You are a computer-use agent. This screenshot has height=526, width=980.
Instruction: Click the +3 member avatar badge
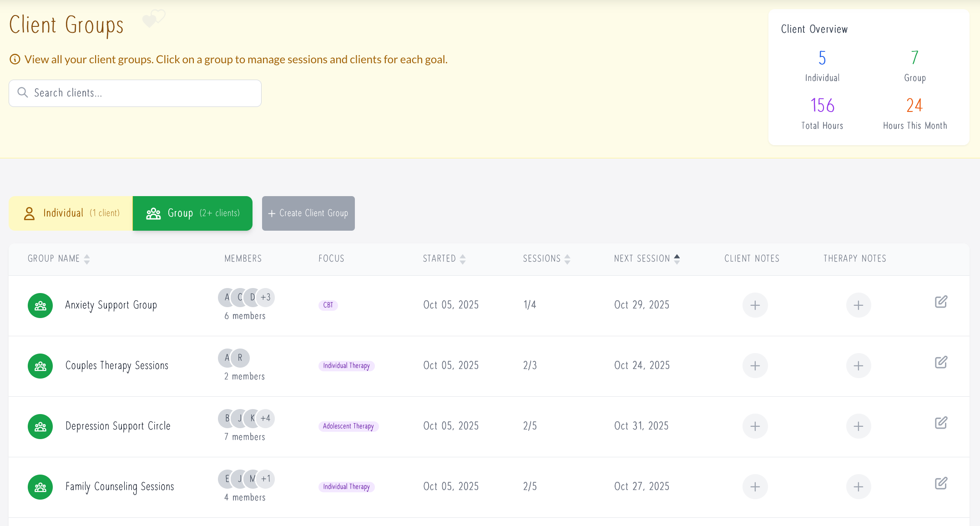(265, 297)
